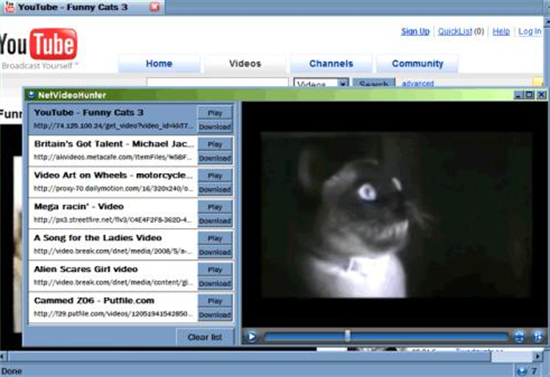Click the streetfire.net video URL text
Viewport: 550px width, 377px height.
(x=113, y=220)
